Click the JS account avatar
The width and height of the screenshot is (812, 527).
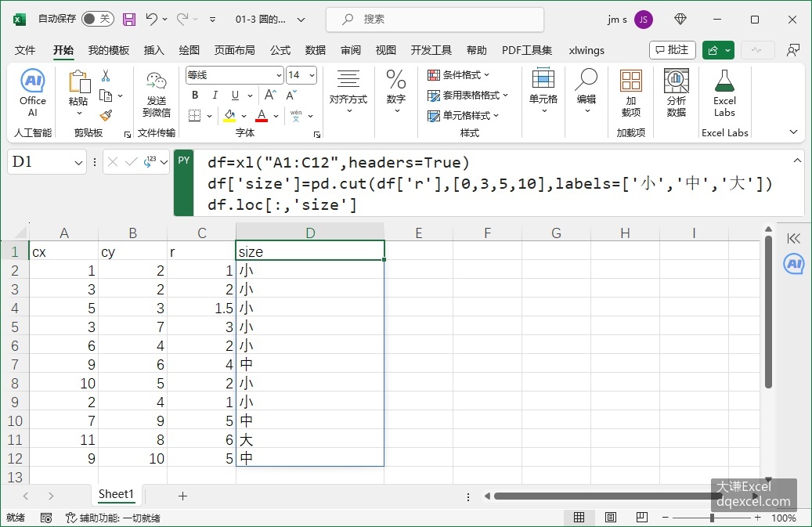pos(643,20)
